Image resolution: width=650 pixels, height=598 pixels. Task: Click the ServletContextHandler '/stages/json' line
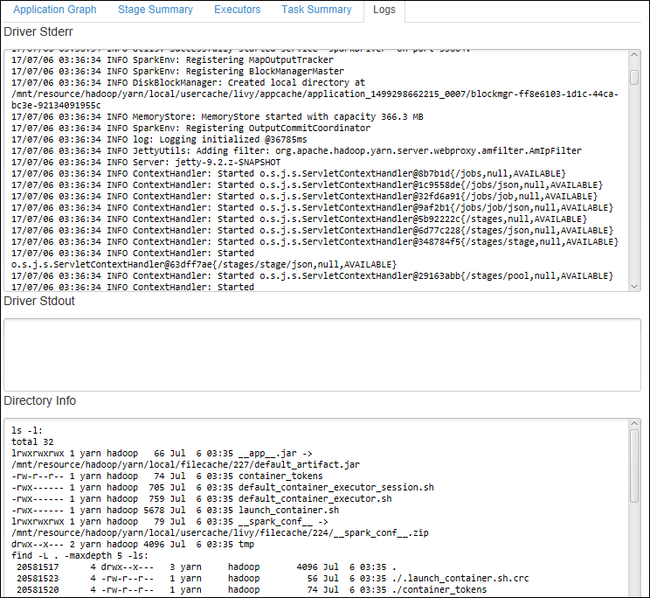click(x=312, y=230)
